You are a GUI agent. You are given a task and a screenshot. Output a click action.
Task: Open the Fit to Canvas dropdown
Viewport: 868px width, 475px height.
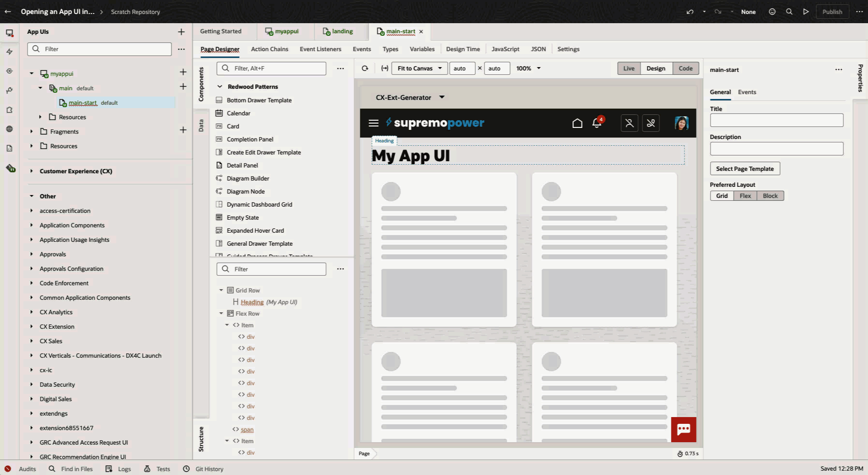tap(418, 68)
